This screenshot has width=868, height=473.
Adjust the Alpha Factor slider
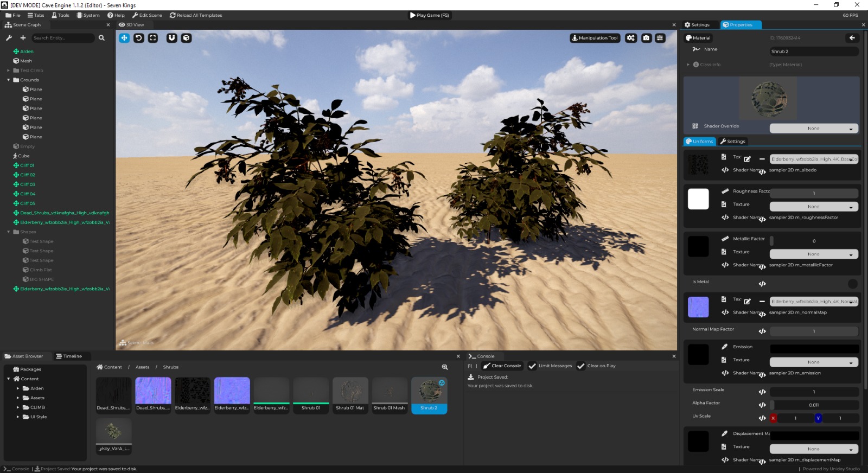pyautogui.click(x=814, y=405)
